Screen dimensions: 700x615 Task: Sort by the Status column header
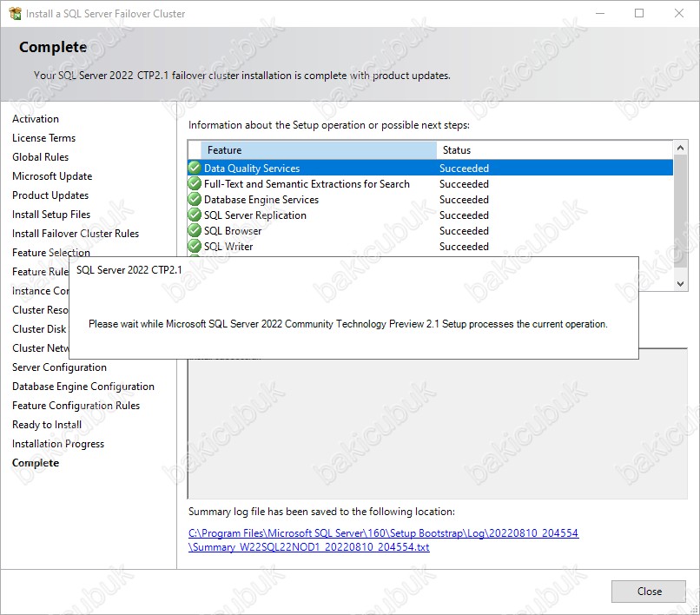point(555,150)
